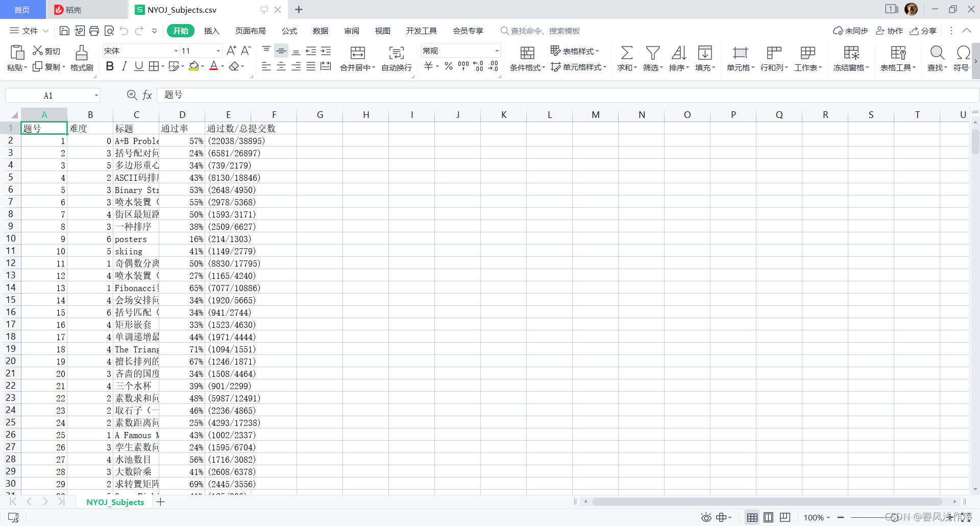Viewport: 980px width, 526px height.
Task: Click the Sort (排序) icon
Action: point(679,53)
